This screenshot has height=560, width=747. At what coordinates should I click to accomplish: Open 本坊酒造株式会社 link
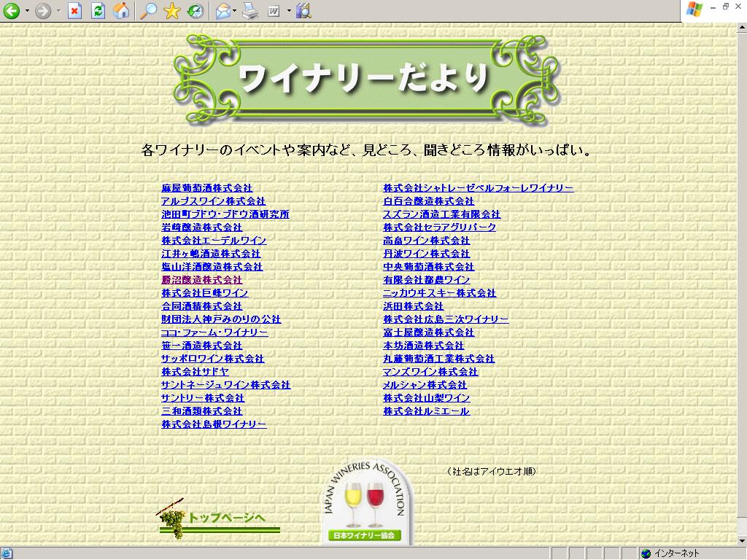424,345
